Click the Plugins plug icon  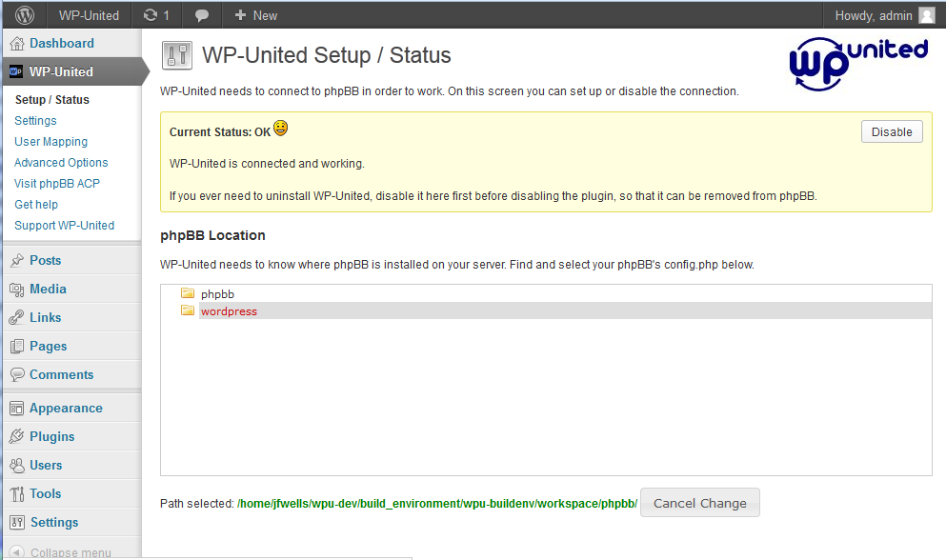(17, 436)
